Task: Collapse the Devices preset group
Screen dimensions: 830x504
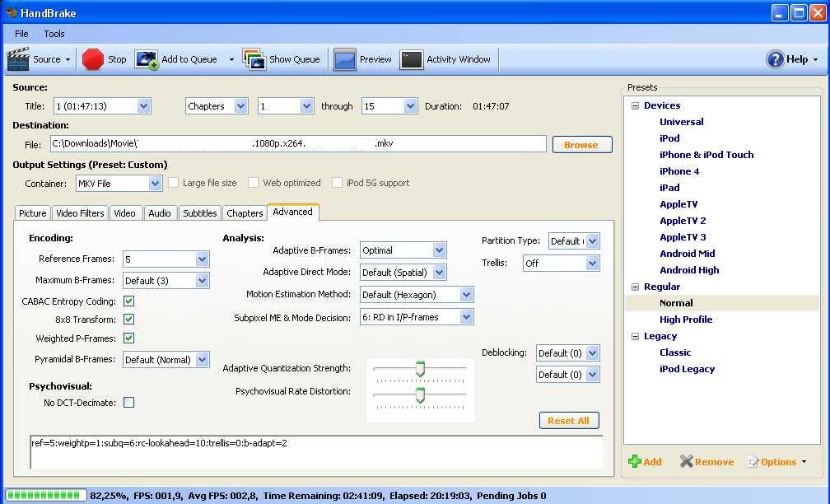Action: click(x=635, y=106)
